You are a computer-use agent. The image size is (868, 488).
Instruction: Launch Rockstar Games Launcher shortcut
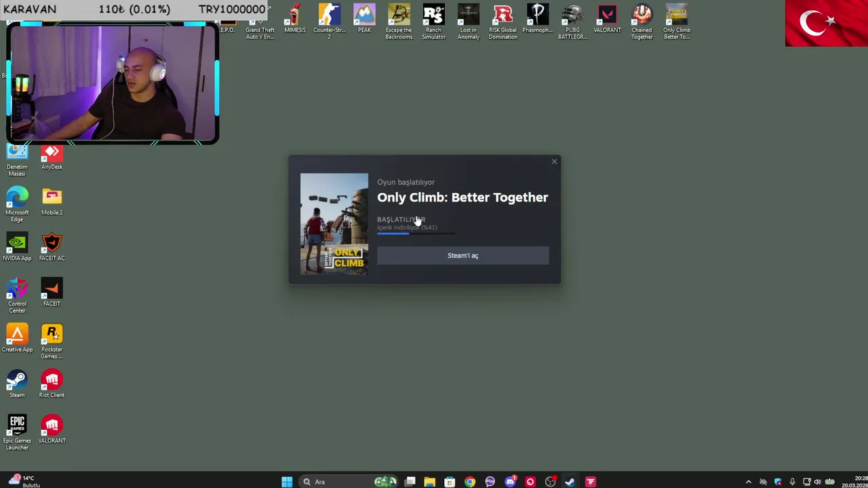tap(52, 341)
